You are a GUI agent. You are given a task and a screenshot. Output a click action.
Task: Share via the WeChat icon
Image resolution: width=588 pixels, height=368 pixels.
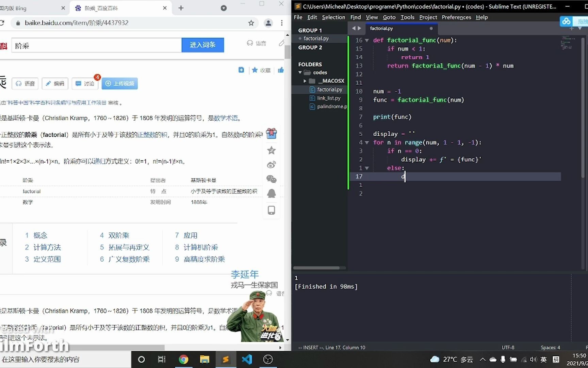pyautogui.click(x=271, y=179)
